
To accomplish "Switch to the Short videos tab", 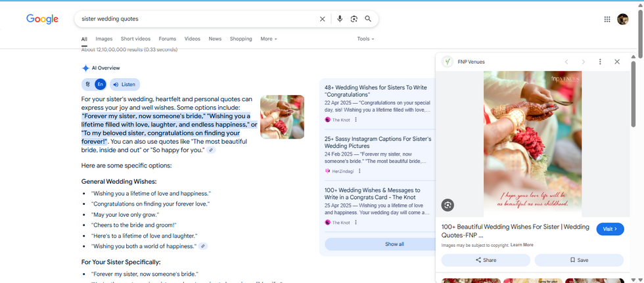I will tap(135, 39).
